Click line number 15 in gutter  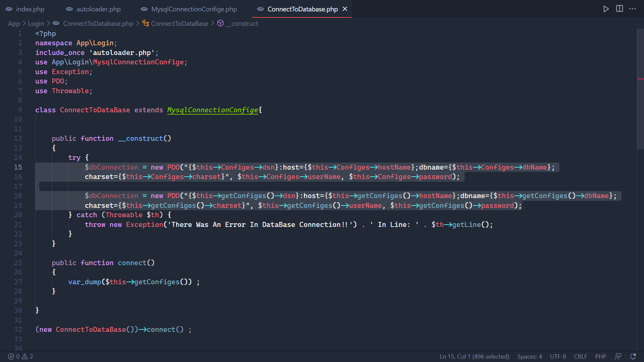(x=18, y=167)
